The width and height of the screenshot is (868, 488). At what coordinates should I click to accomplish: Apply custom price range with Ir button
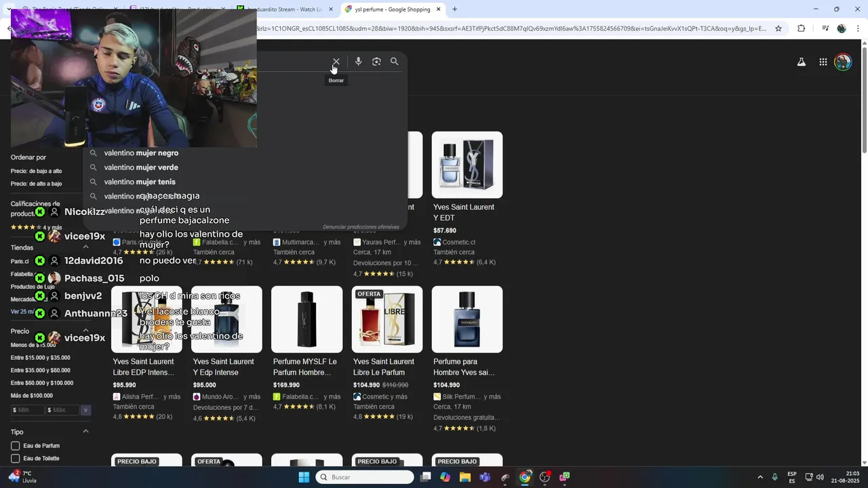pyautogui.click(x=85, y=410)
